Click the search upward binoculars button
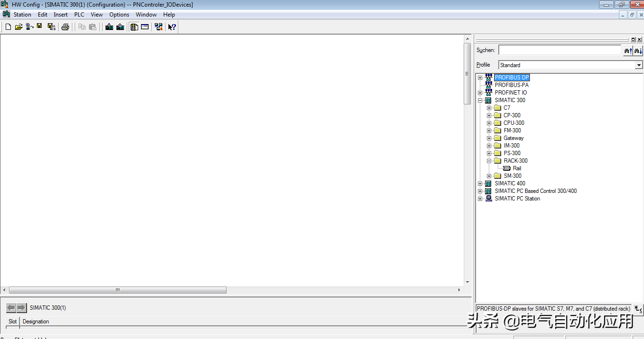Viewport: 644px width, 339px height. coord(628,51)
